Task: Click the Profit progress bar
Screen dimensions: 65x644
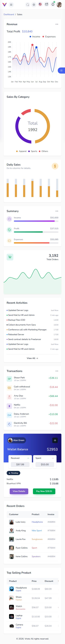Action: pos(36,232)
